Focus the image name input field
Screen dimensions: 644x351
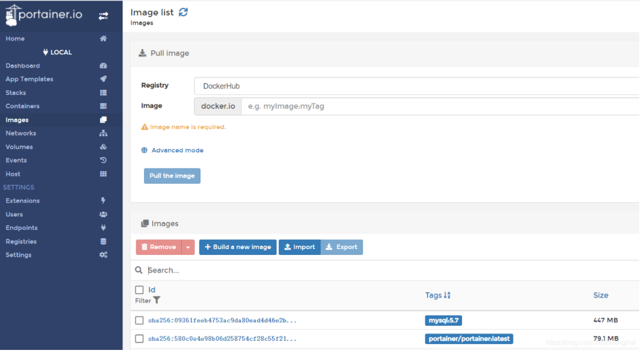440,106
